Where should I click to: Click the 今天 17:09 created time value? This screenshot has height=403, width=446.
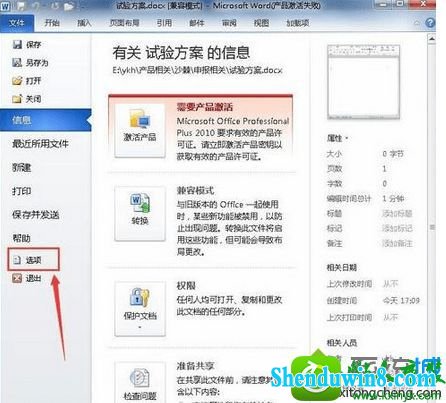click(x=401, y=301)
